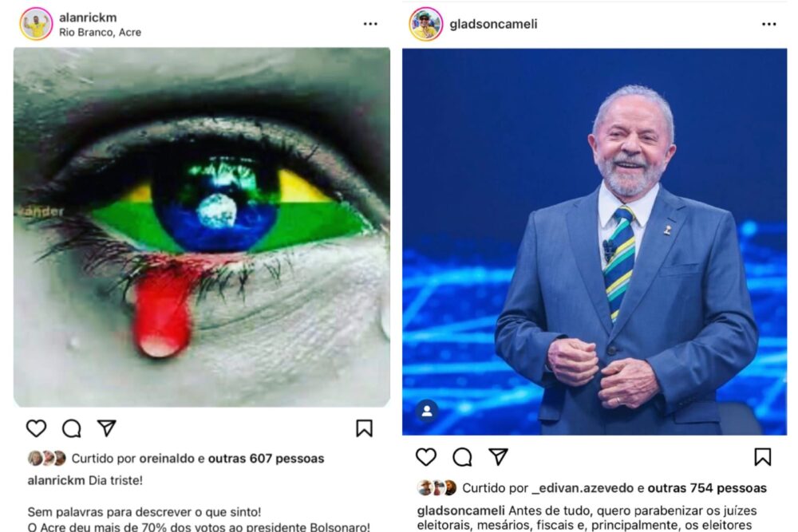
Task: Share the alanrickm post via paper plane
Action: pos(107,428)
